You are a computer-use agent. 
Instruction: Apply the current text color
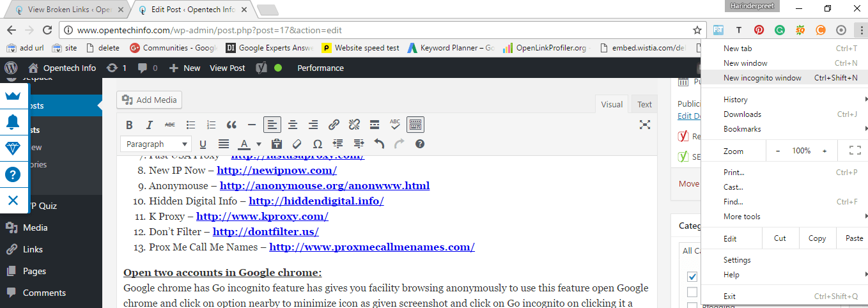pos(244,144)
